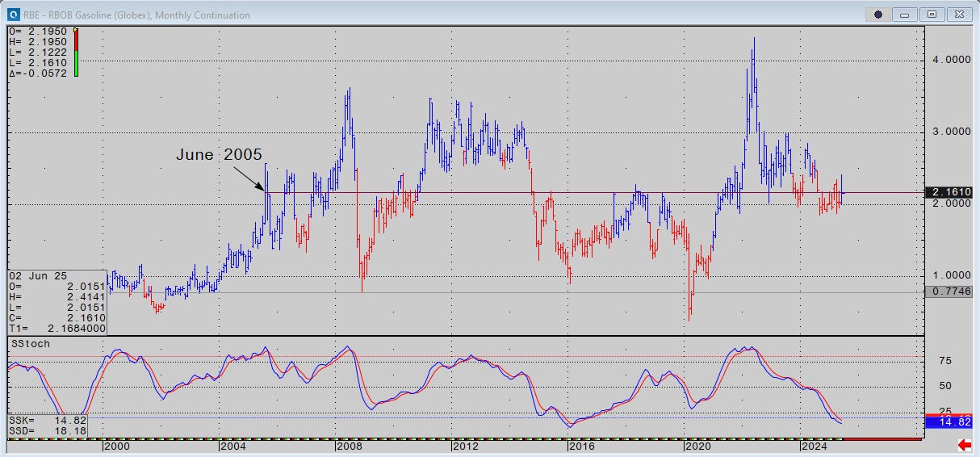This screenshot has width=980, height=457.
Task: Click the red scroll bar segment at bottom right
Action: pos(882,438)
